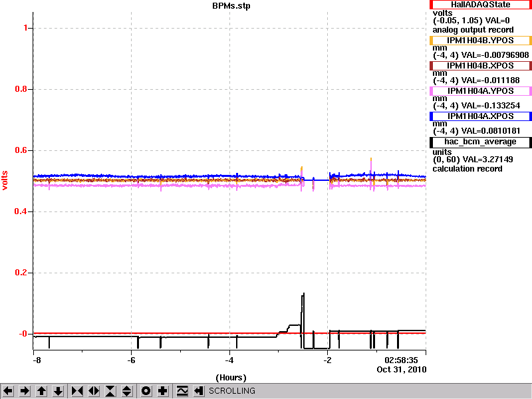The height and width of the screenshot is (399, 532).
Task: Zoom in horizontally with inward-pointing triangles icon
Action: click(x=77, y=391)
